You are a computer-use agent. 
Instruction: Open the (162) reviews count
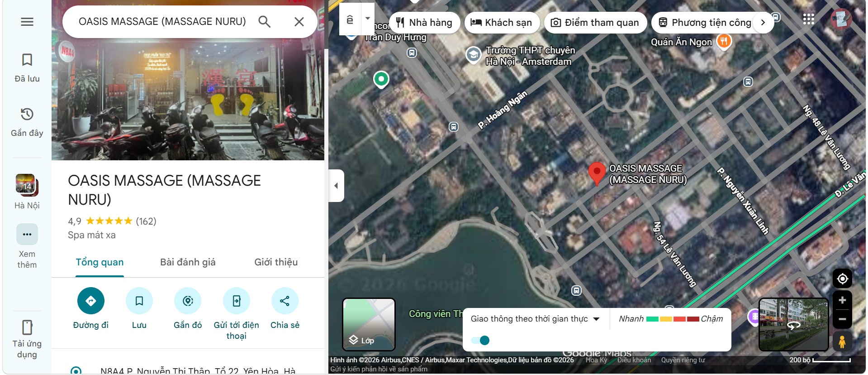(146, 221)
